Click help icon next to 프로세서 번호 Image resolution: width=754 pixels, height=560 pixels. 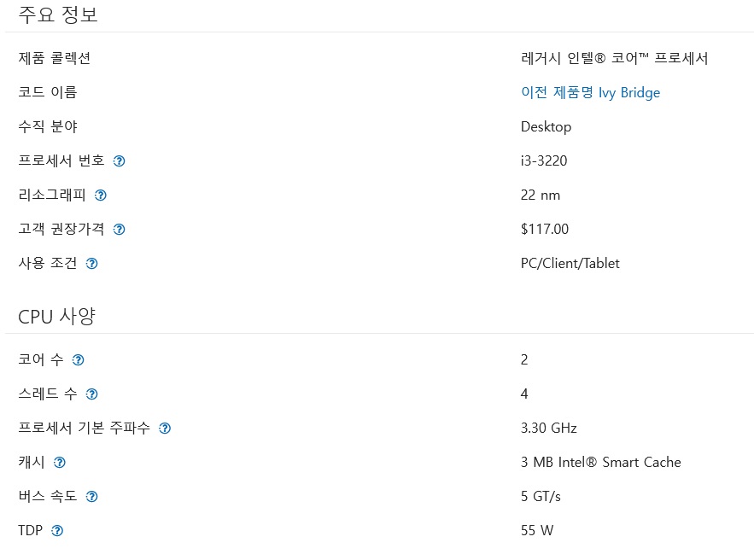click(120, 160)
